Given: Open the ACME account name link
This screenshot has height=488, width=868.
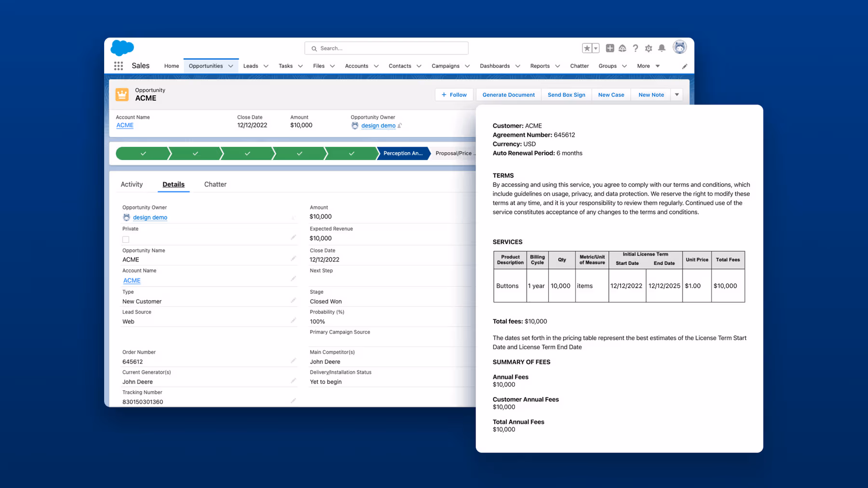Looking at the screenshot, I should [x=125, y=125].
